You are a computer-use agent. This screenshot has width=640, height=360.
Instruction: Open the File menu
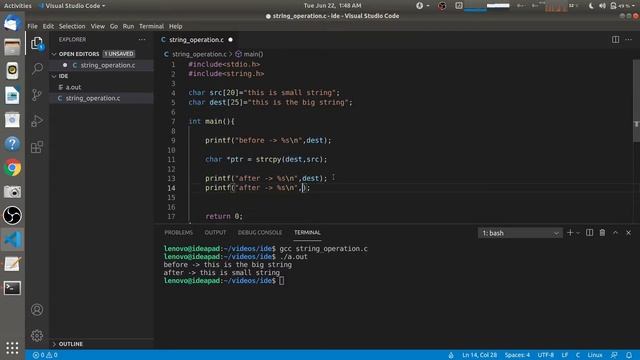pyautogui.click(x=32, y=26)
